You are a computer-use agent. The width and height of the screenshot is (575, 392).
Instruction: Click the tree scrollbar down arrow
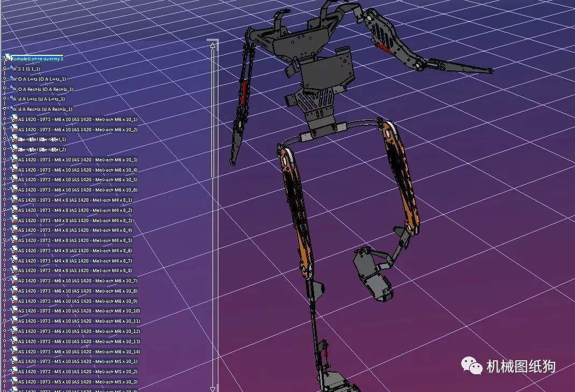[x=212, y=389]
